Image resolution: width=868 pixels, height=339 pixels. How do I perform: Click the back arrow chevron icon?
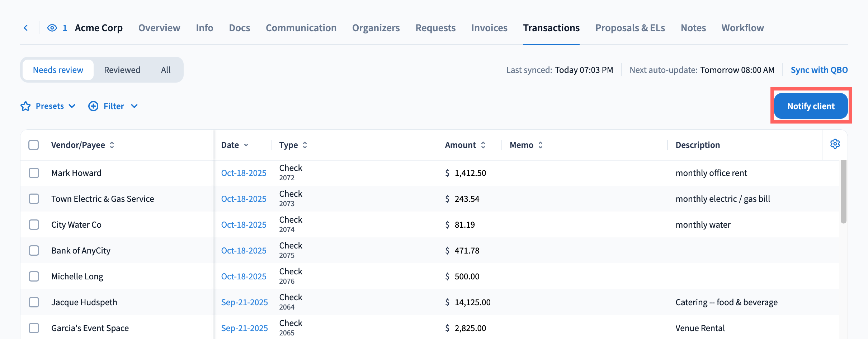click(26, 28)
